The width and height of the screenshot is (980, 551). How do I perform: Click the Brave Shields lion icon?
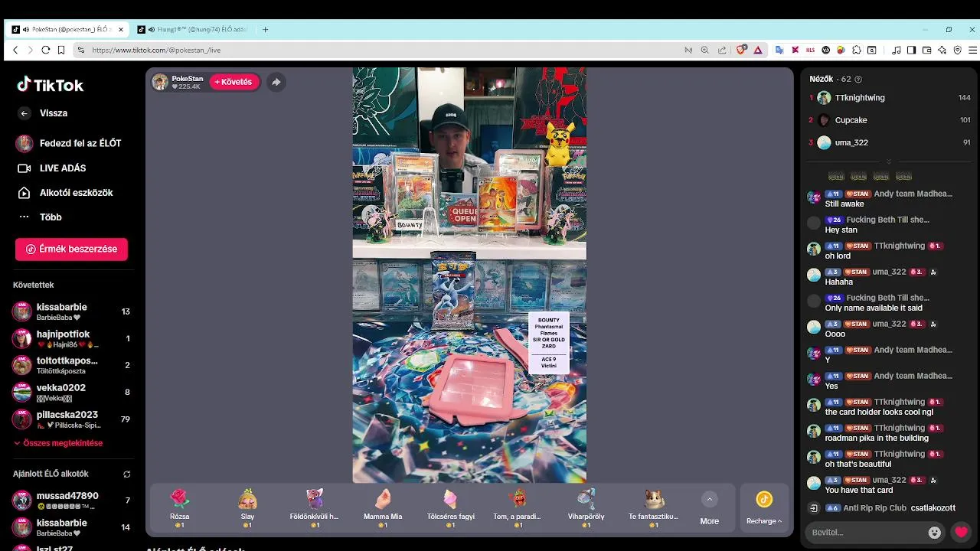click(x=741, y=50)
